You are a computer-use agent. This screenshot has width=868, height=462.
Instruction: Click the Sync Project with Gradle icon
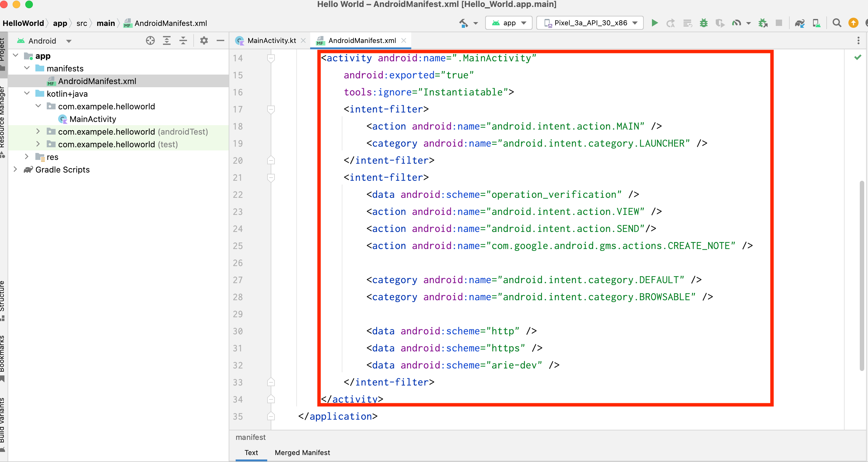coord(799,23)
